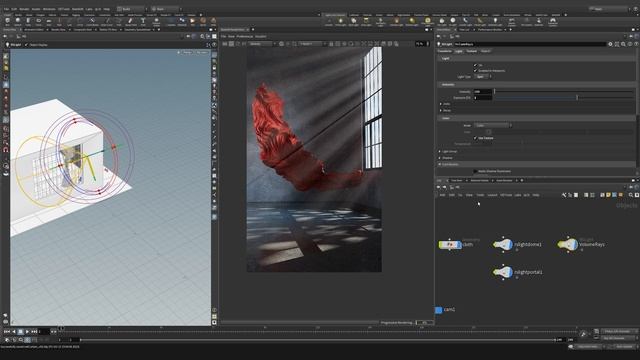Open the Build desktop dropdown
Image resolution: width=640 pixels, height=360 pixels.
pyautogui.click(x=132, y=9)
